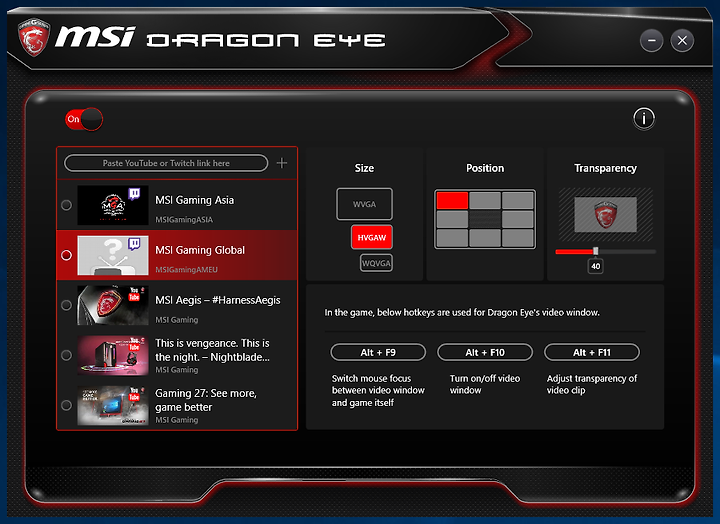Image resolution: width=720 pixels, height=524 pixels.
Task: Choose HVGAW video size
Action: tap(372, 237)
